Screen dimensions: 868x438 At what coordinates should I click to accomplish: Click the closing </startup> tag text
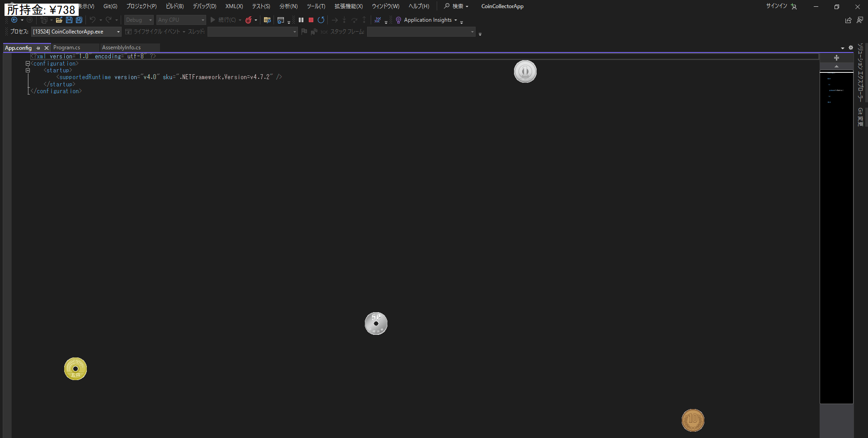tap(60, 85)
